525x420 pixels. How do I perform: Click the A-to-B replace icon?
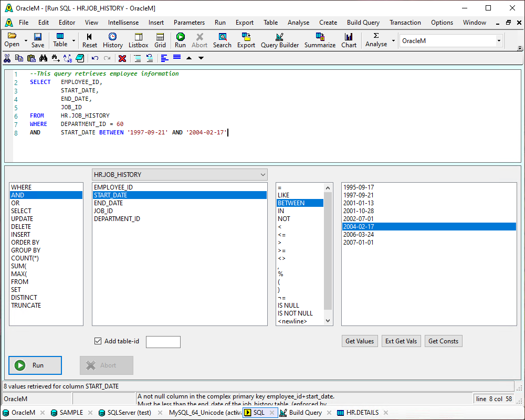tap(68, 58)
